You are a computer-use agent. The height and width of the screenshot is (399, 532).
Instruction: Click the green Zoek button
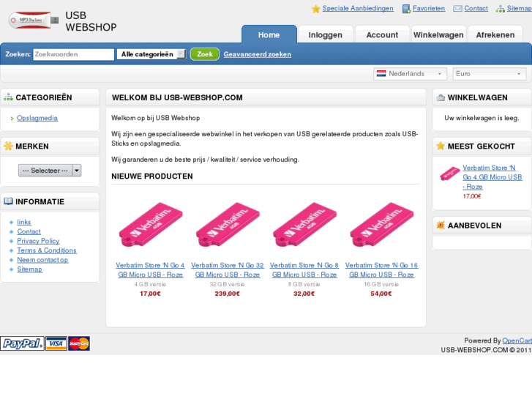click(205, 54)
